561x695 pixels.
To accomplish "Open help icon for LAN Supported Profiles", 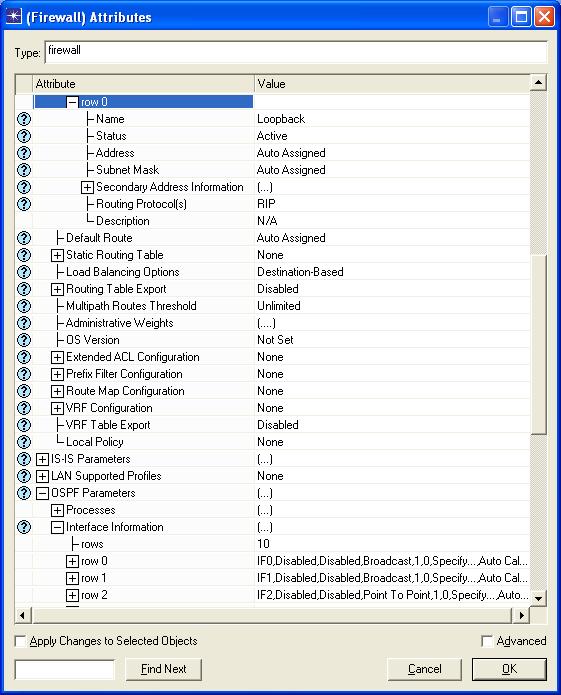I will coord(24,476).
